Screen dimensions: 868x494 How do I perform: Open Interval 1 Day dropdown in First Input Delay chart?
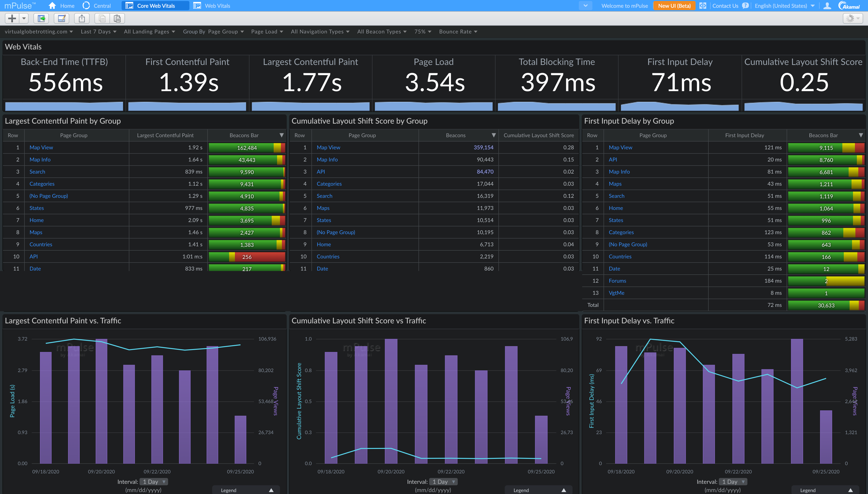tap(733, 482)
